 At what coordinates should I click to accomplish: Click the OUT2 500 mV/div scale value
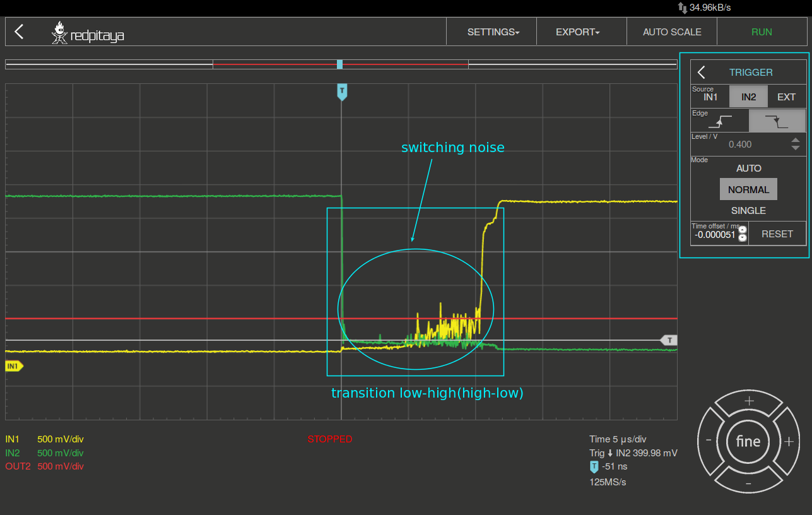click(x=61, y=467)
